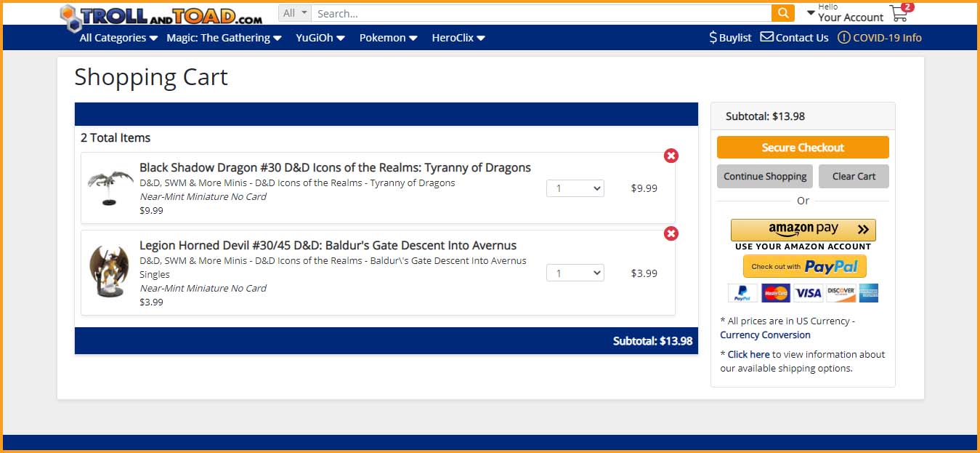Click bottom bar Subtotal: $13.98 text
This screenshot has width=980, height=453.
(652, 340)
